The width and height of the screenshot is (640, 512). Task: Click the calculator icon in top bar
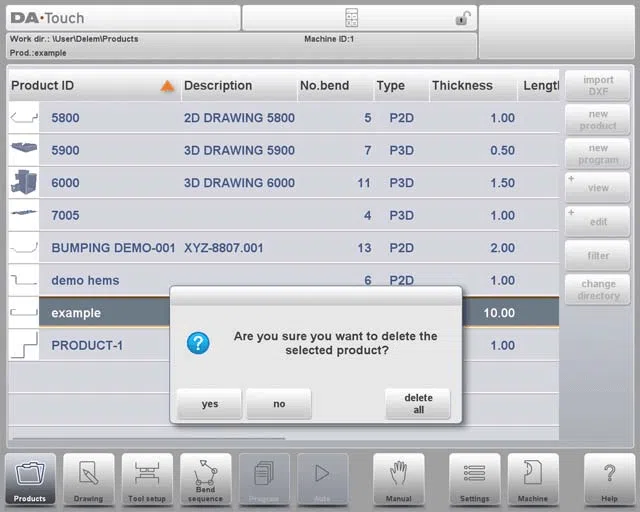pos(351,18)
